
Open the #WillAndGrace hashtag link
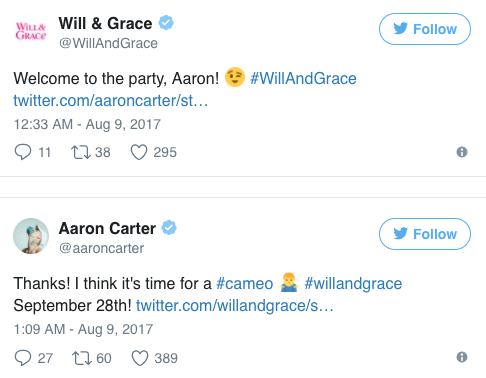point(303,79)
